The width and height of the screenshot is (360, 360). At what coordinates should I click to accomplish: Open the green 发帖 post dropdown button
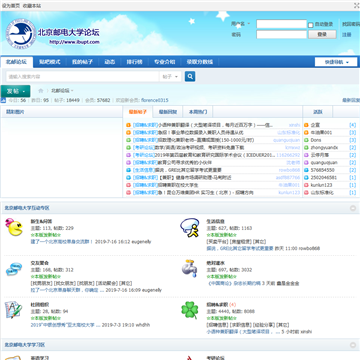(x=15, y=91)
